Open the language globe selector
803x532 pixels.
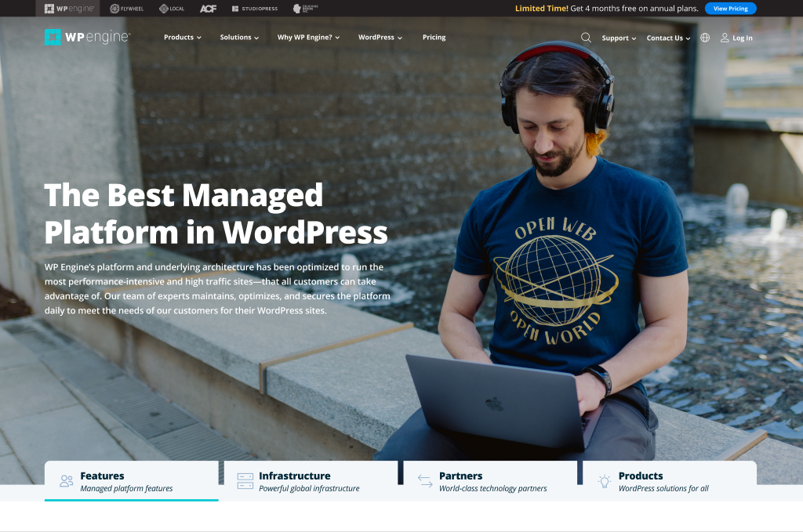pos(705,38)
